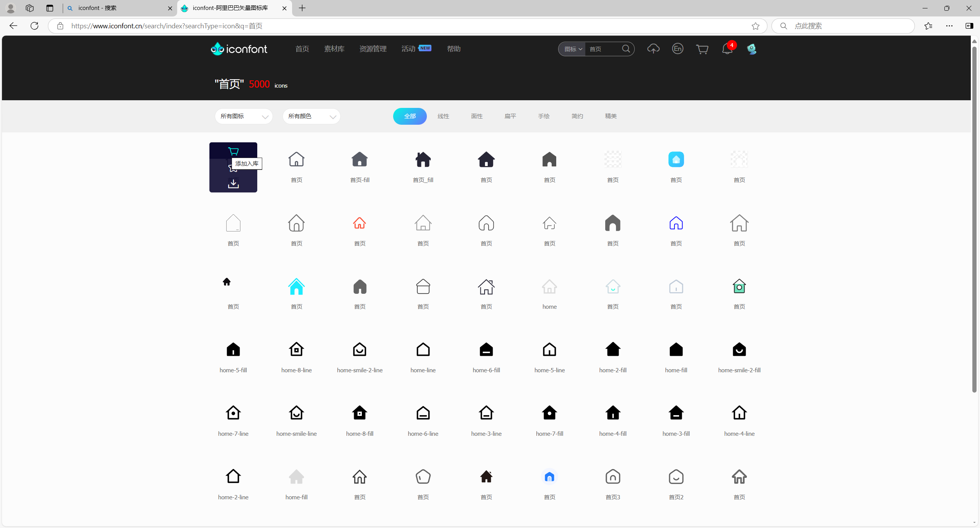Select the home-2-fill icon
980x528 pixels.
pos(613,349)
